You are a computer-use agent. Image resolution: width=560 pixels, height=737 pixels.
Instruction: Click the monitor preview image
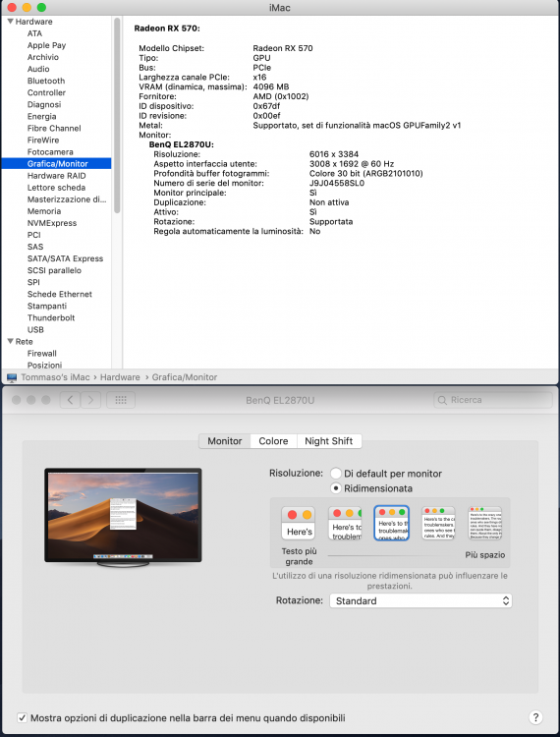pos(123,517)
